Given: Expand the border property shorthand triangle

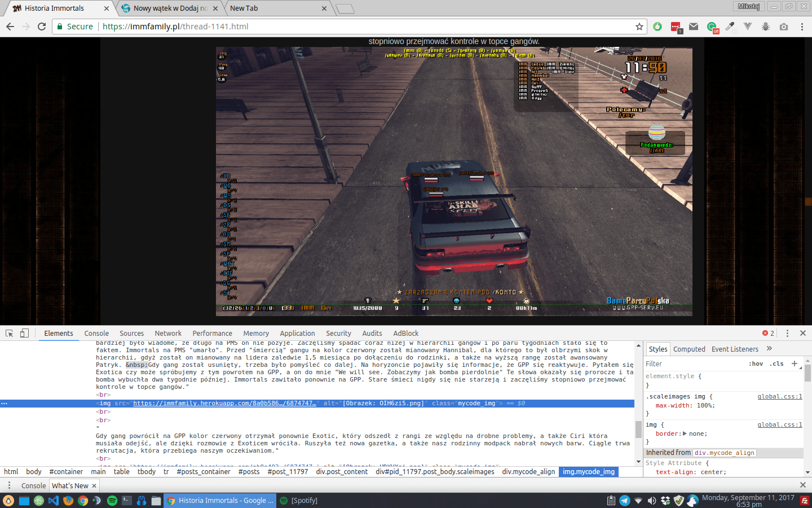Looking at the screenshot, I should [x=685, y=433].
